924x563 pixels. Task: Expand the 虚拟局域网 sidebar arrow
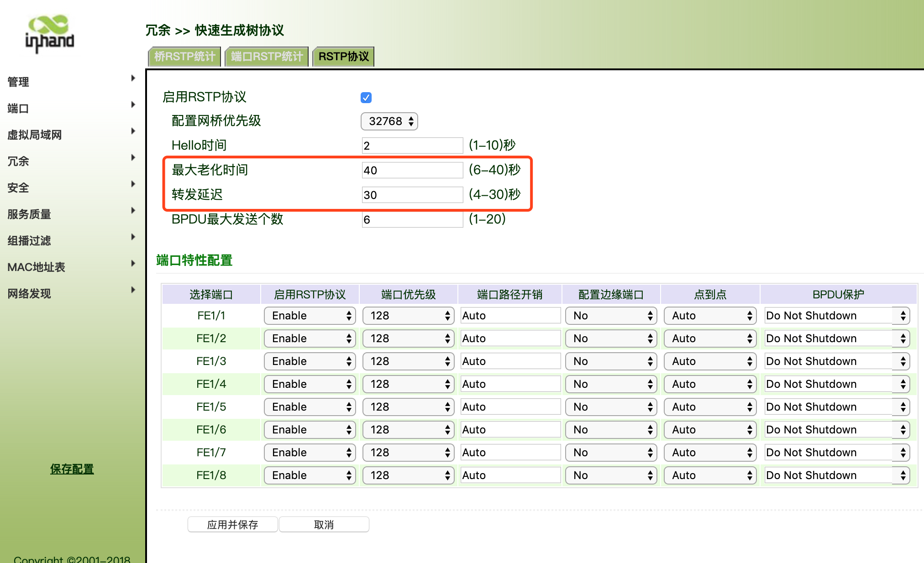coord(133,131)
